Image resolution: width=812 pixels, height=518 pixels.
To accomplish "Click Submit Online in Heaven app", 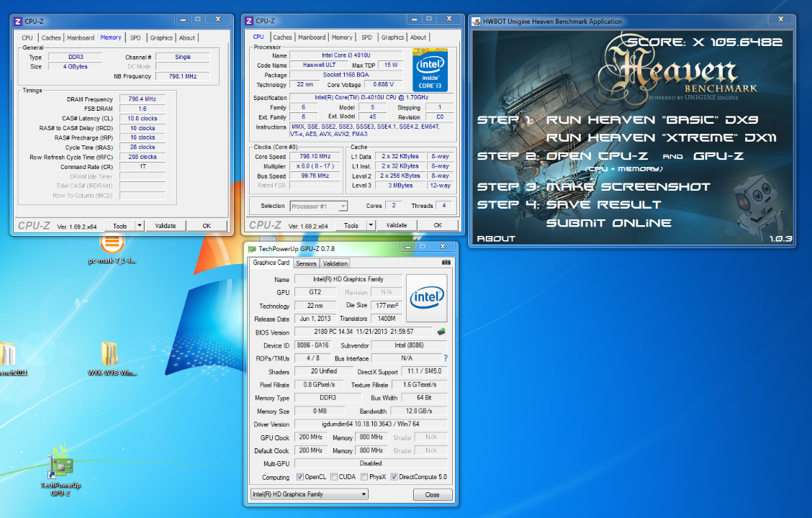I will [609, 223].
